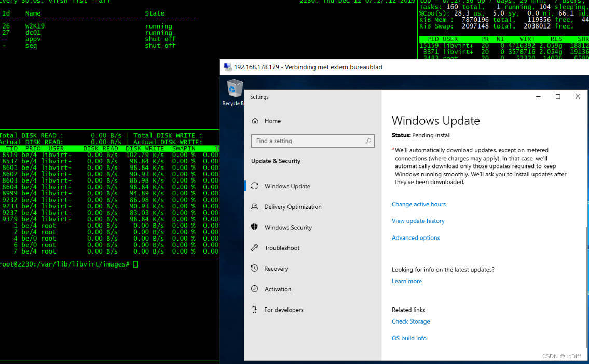
Task: Click Looking for info on latest updates text
Action: pos(443,270)
